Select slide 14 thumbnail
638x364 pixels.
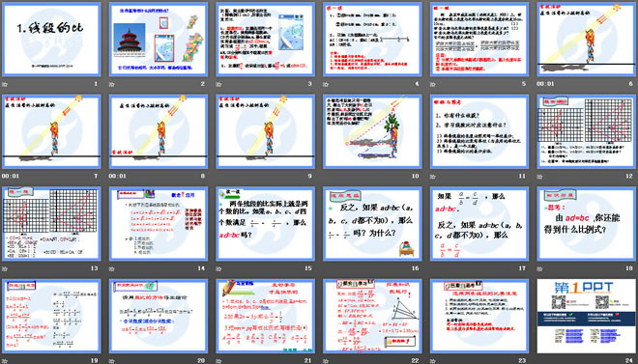(159, 224)
